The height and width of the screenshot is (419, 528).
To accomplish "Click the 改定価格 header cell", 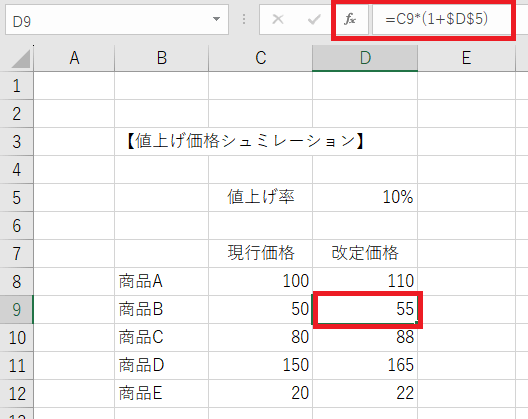I will tap(365, 253).
